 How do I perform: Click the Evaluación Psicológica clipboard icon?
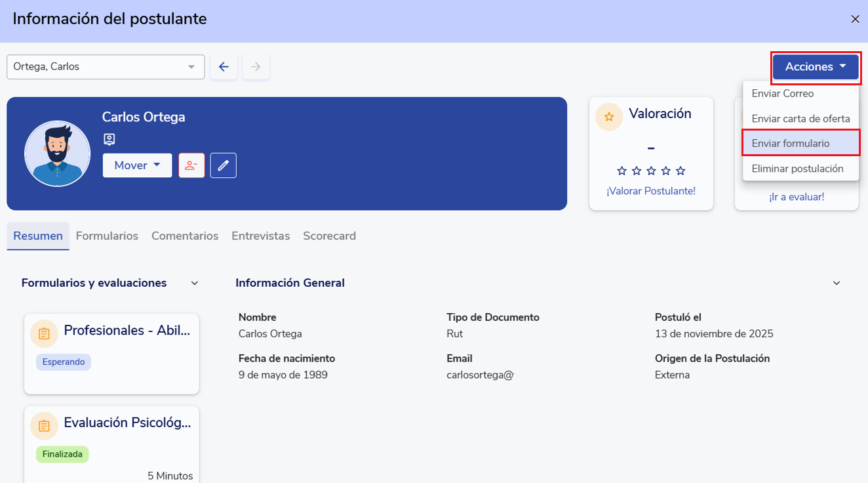click(x=44, y=426)
